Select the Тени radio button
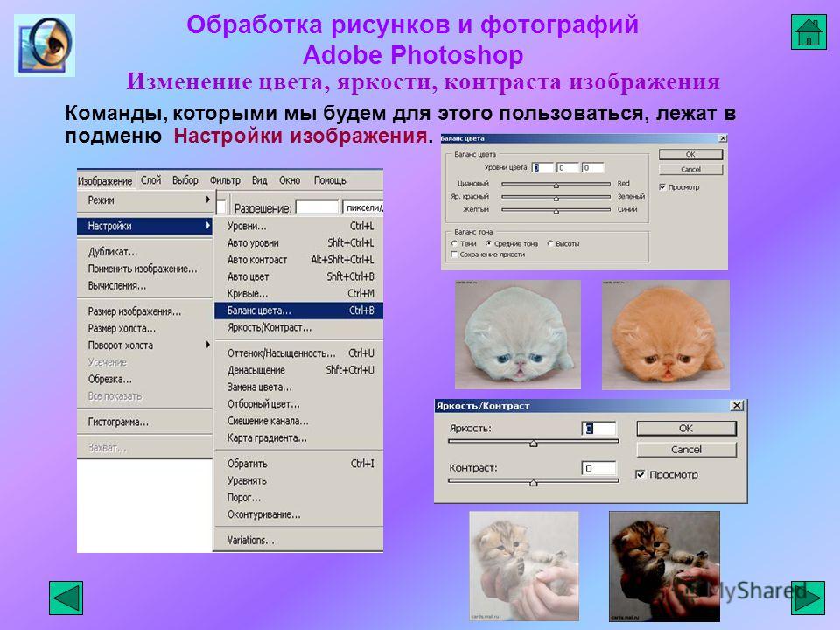The image size is (840, 630). 454,243
